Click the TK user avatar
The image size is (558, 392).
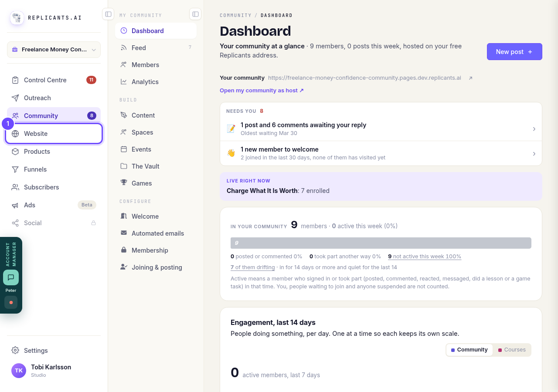(19, 371)
